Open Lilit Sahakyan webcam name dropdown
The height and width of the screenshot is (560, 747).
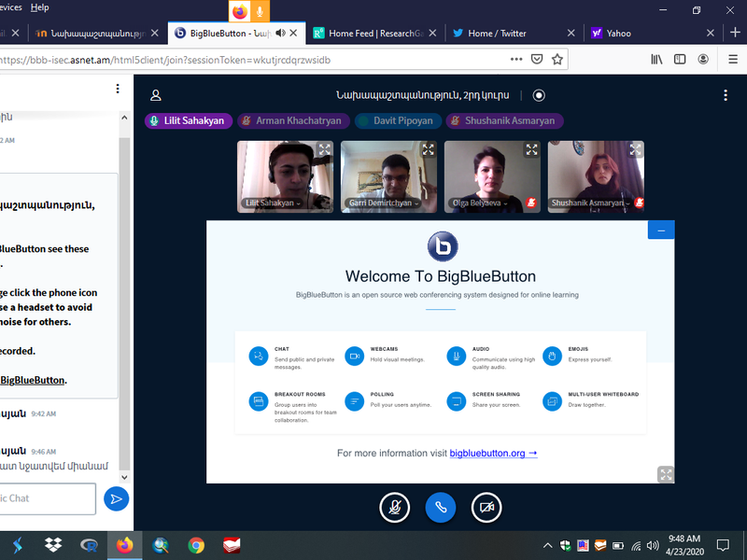click(x=273, y=203)
